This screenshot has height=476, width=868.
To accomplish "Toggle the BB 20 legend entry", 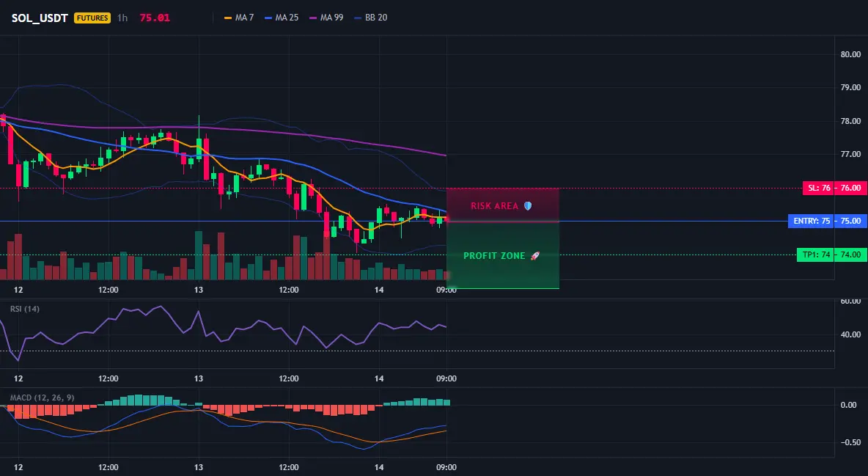I will pyautogui.click(x=371, y=18).
